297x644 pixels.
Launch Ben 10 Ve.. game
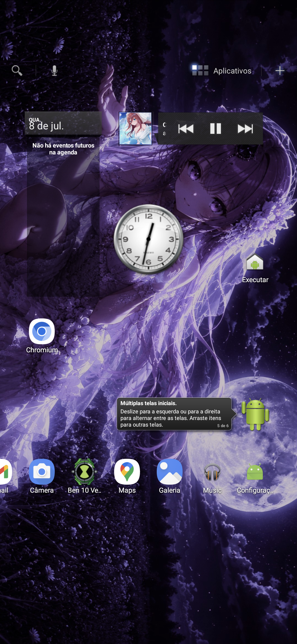click(x=84, y=476)
